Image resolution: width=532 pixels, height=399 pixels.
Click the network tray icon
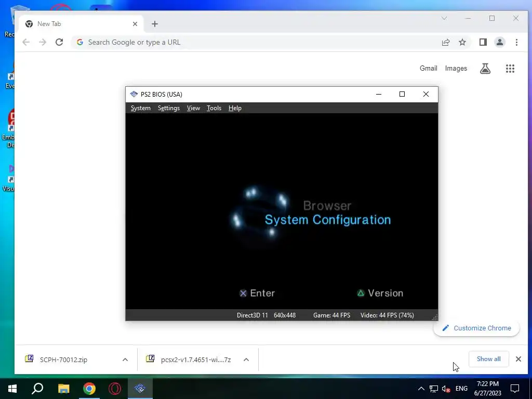click(x=434, y=389)
